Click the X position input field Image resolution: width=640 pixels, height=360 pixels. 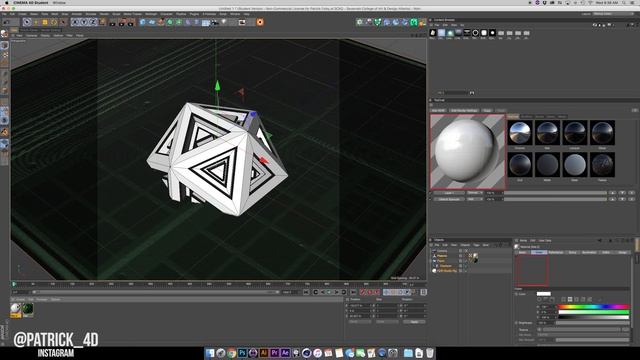coord(359,305)
